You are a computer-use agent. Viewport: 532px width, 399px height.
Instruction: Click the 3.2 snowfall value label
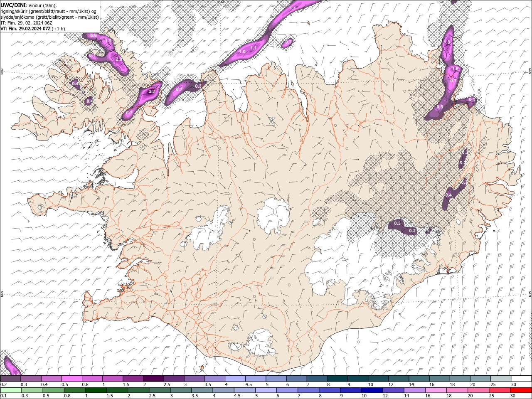[151, 91]
